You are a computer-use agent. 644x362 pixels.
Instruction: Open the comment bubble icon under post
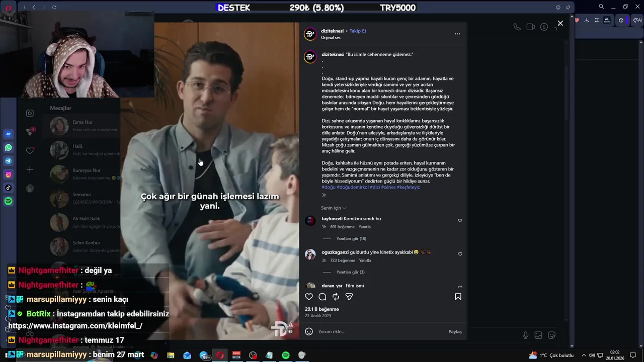coord(323,297)
